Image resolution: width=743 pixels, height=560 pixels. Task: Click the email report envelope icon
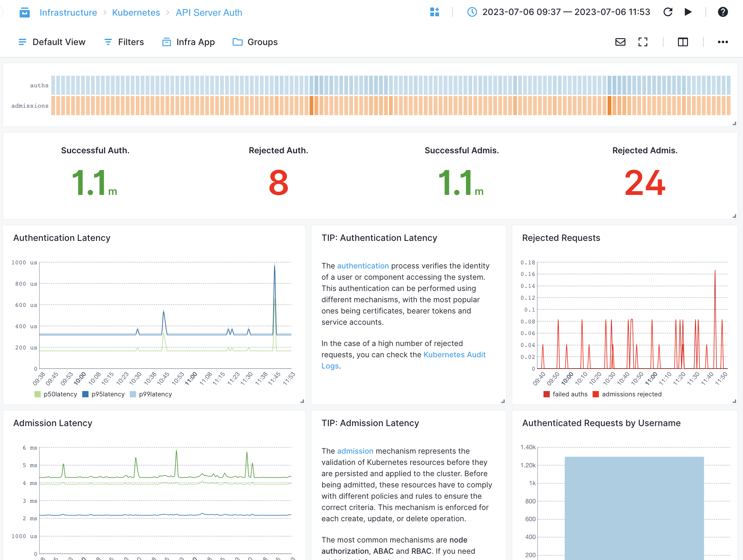coord(620,42)
